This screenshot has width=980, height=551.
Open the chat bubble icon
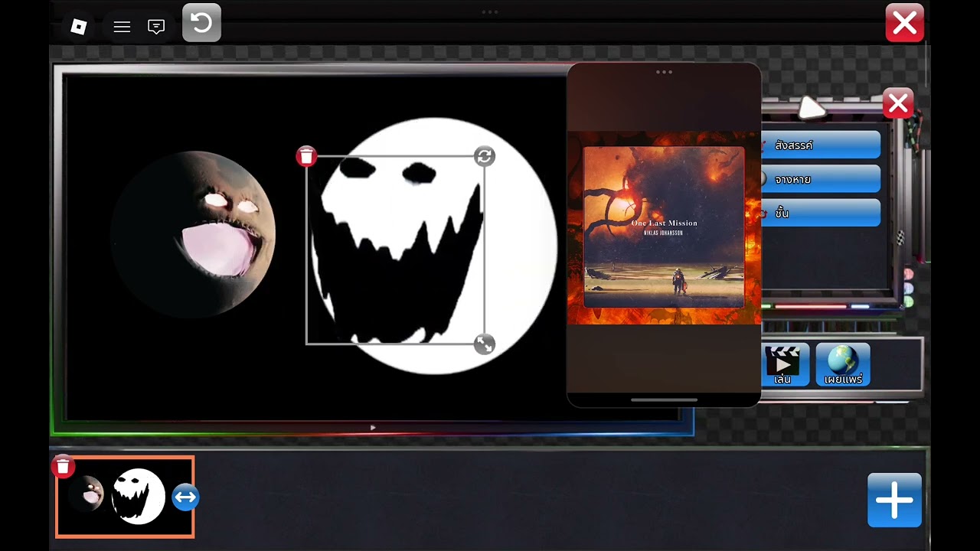156,27
